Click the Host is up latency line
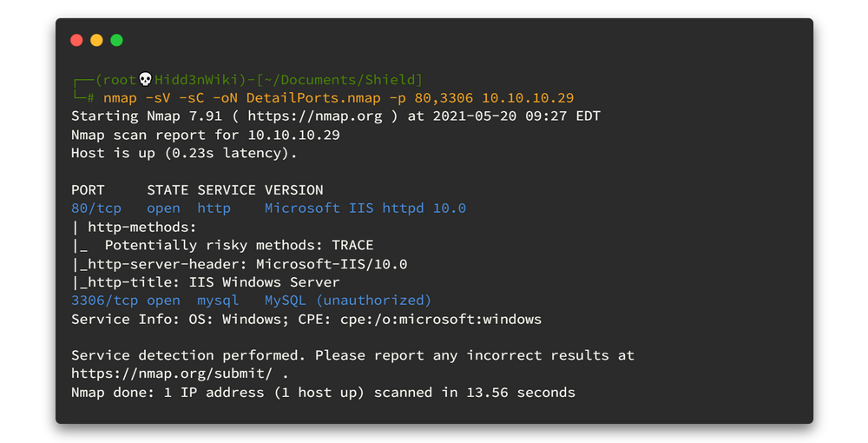Viewport: 868px width, 443px height. tap(184, 153)
